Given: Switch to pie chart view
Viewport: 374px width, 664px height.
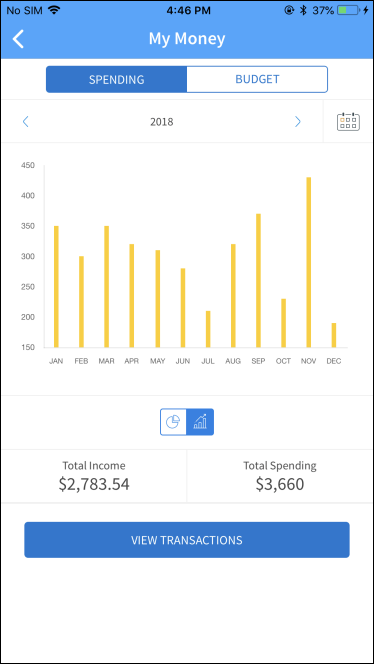Looking at the screenshot, I should (x=173, y=422).
